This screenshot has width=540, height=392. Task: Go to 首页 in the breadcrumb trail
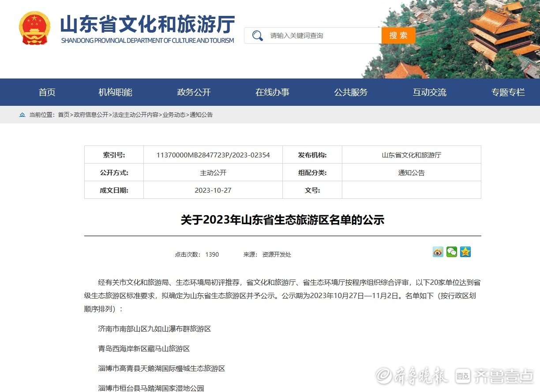(64, 115)
